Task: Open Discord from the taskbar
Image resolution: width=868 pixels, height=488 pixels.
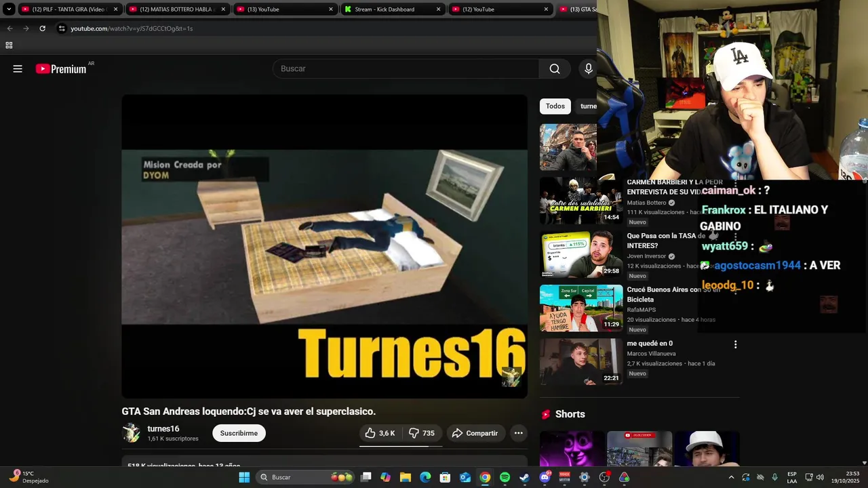Action: [x=545, y=477]
